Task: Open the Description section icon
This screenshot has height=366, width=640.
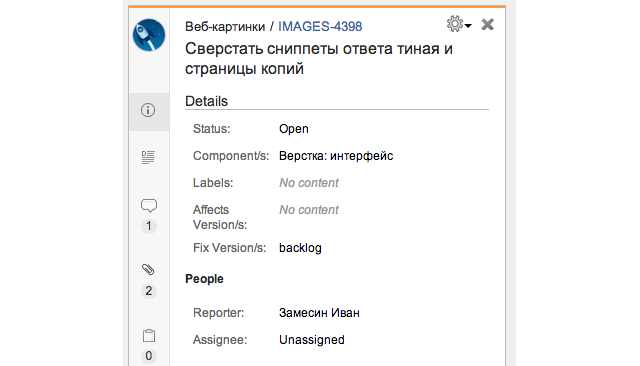Action: pos(148,157)
